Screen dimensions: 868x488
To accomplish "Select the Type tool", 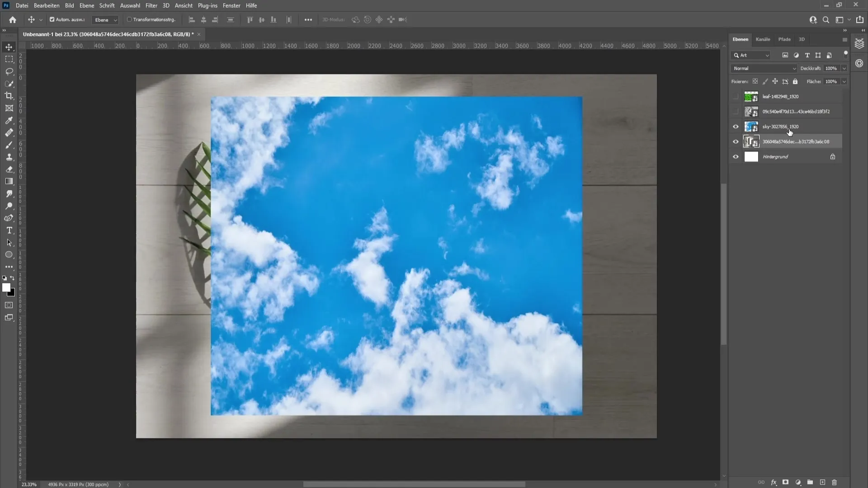I will click(x=9, y=230).
